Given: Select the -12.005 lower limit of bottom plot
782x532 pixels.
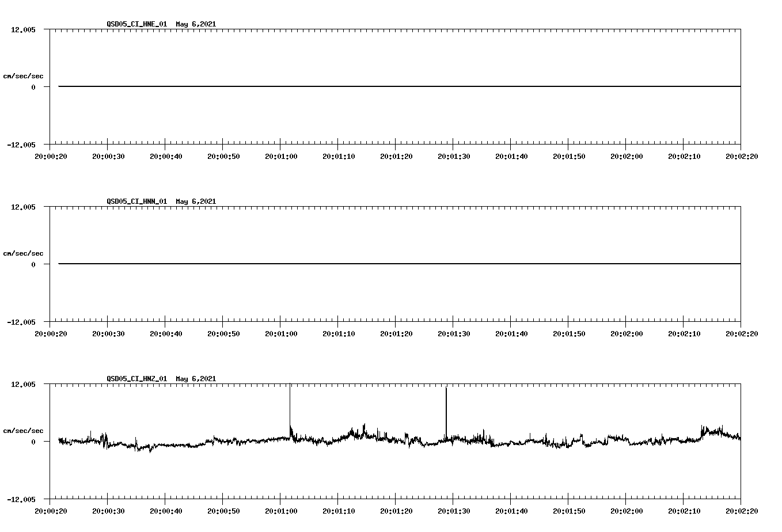Looking at the screenshot, I should (x=22, y=500).
